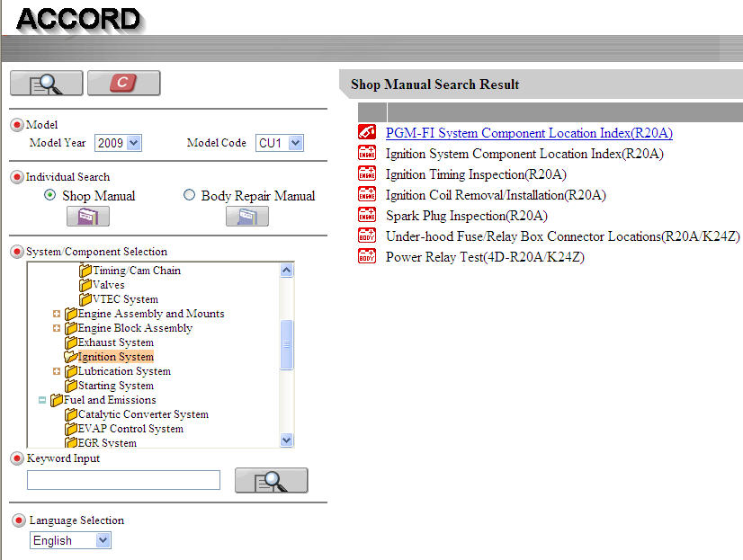Click engine icon beside Ignition Timing Inspection
Screen dimensions: 743x560
pyautogui.click(x=367, y=173)
